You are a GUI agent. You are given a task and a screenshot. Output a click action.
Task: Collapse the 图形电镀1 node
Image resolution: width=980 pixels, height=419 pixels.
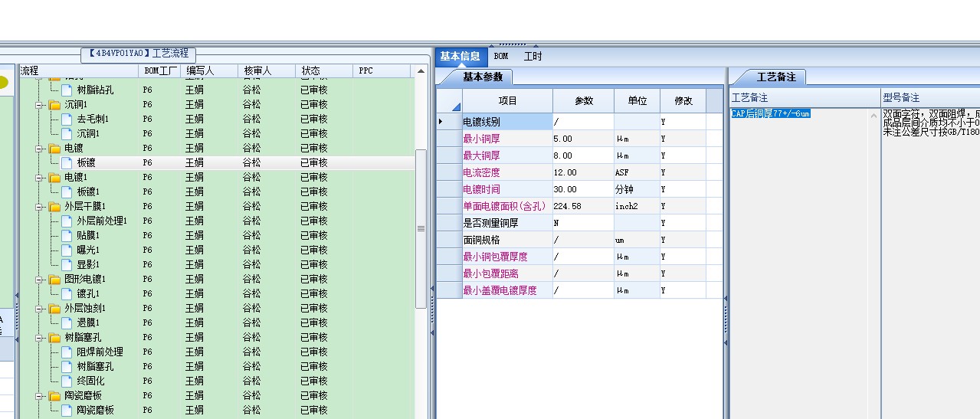coord(39,280)
